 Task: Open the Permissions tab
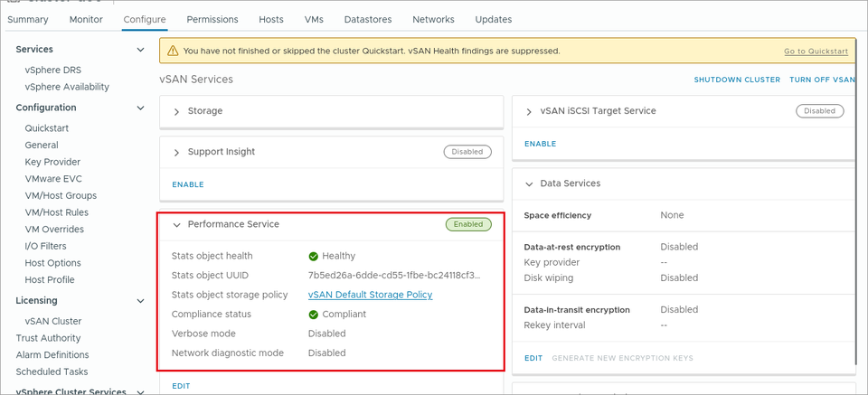coord(212,19)
